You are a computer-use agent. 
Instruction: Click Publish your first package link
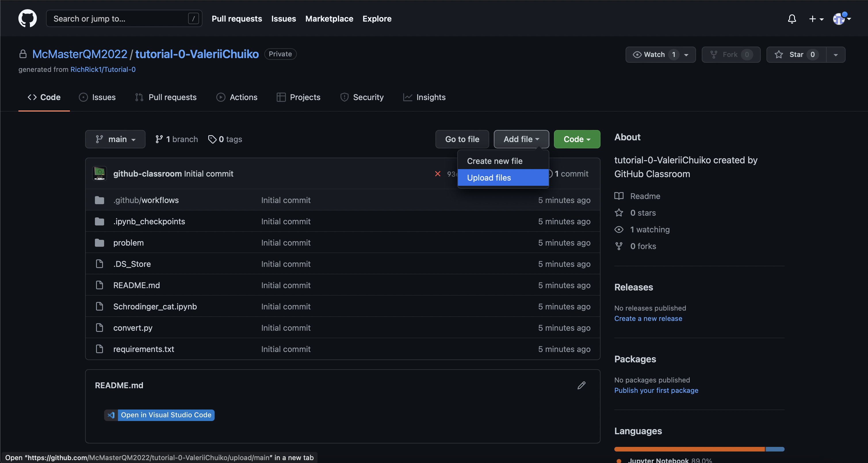[656, 390]
